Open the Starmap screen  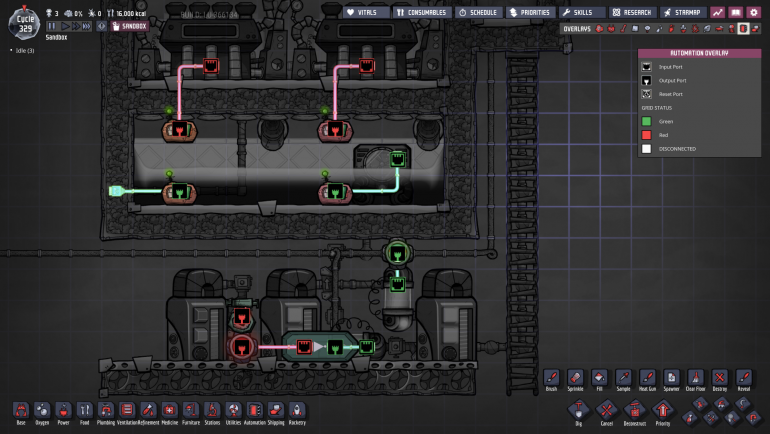pos(684,12)
